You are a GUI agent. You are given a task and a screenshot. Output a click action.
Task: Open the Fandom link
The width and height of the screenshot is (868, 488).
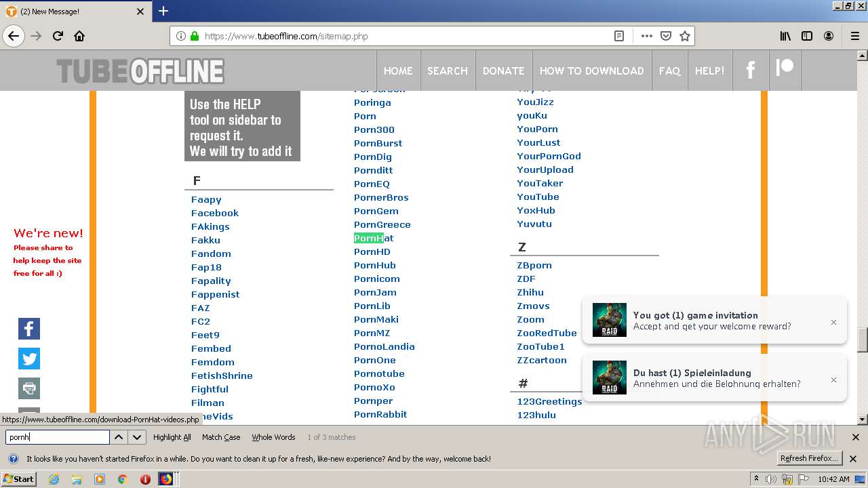click(x=211, y=253)
